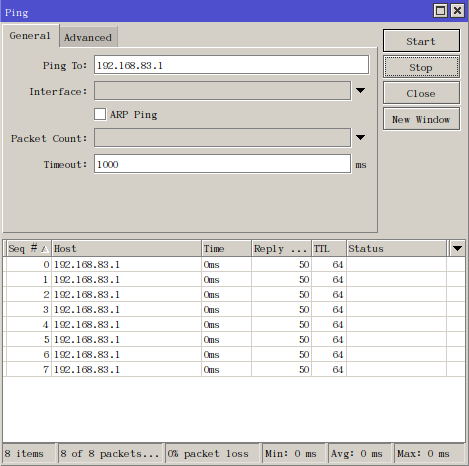Select the General tab
This screenshot has height=466, width=469.
(30, 36)
